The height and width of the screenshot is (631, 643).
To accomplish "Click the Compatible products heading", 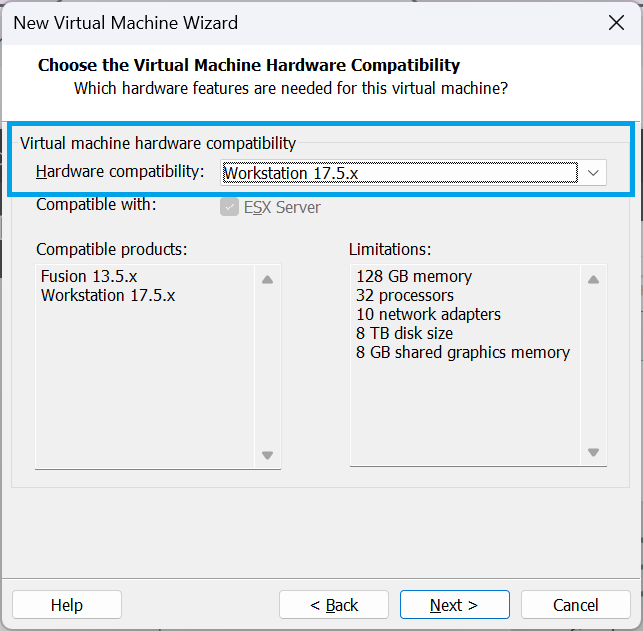I will [112, 249].
